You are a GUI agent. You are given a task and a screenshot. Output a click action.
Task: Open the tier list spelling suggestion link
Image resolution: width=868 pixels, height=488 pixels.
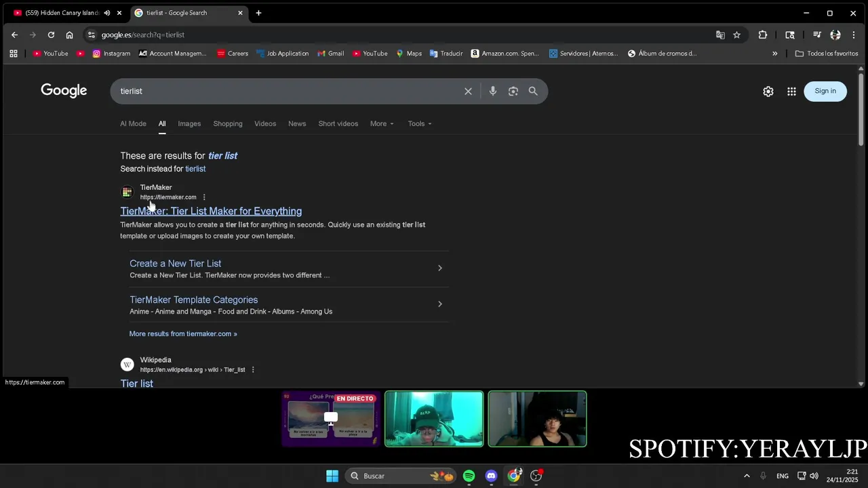pyautogui.click(x=222, y=156)
